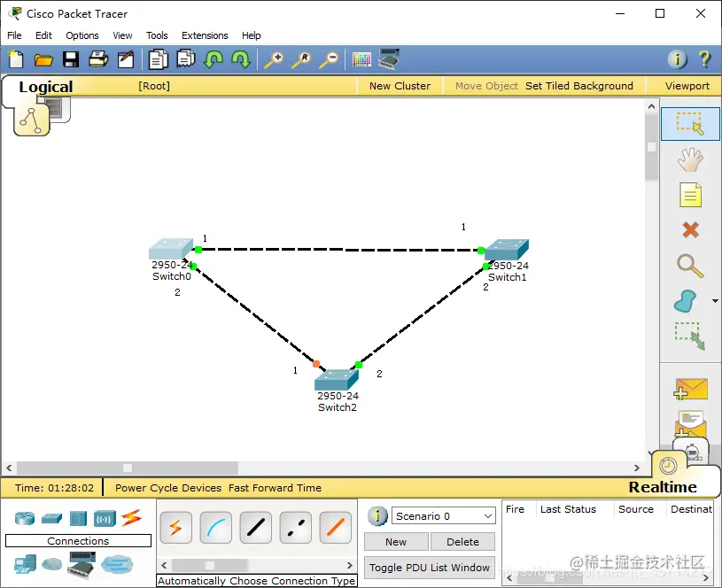Open the Custom Devices Dialog icon
This screenshot has width=722, height=588.
tap(389, 59)
